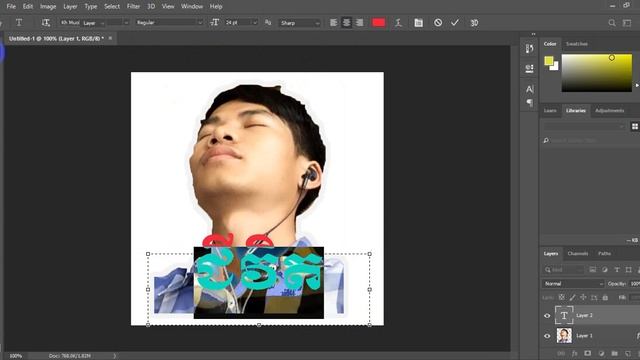This screenshot has width=640, height=360.
Task: Create a new layer group
Action: coord(614,353)
